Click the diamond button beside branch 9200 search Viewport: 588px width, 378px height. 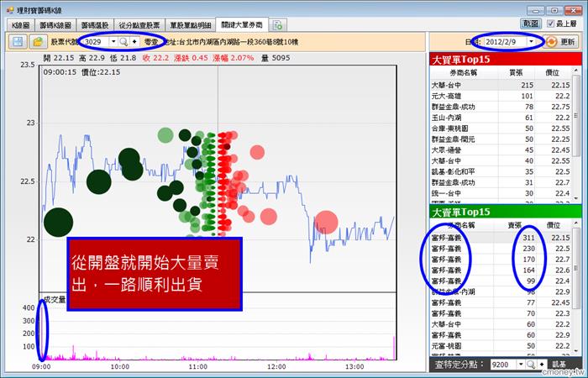(x=542, y=365)
